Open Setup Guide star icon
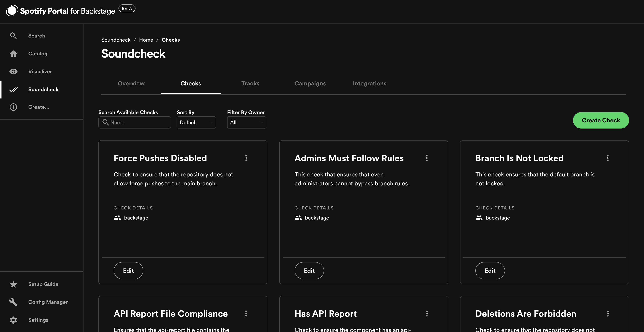644x332 pixels. 13,284
